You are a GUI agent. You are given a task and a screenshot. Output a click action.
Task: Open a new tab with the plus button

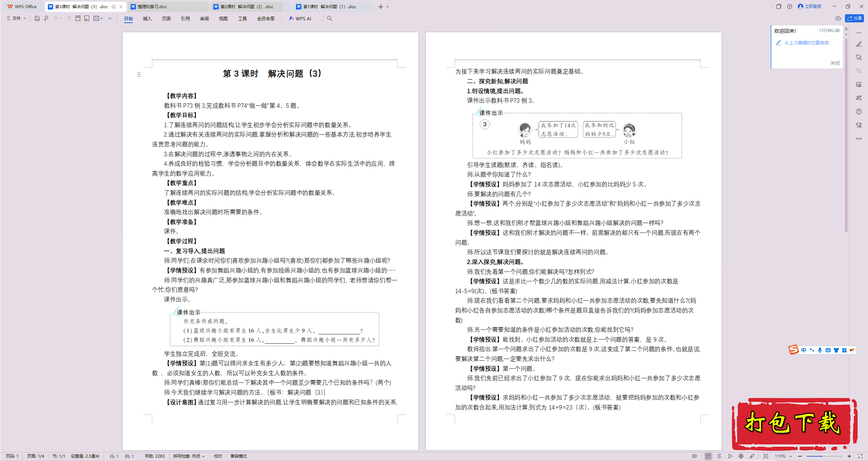381,7
